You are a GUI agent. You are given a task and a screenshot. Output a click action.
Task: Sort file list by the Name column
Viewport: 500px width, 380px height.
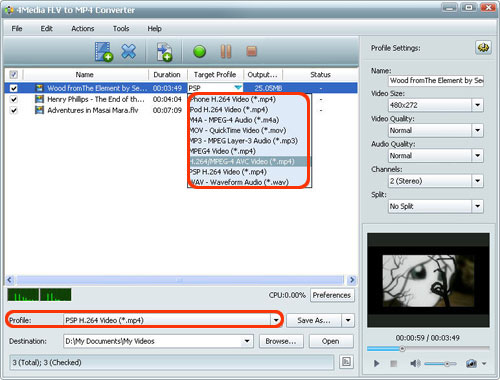pos(85,74)
